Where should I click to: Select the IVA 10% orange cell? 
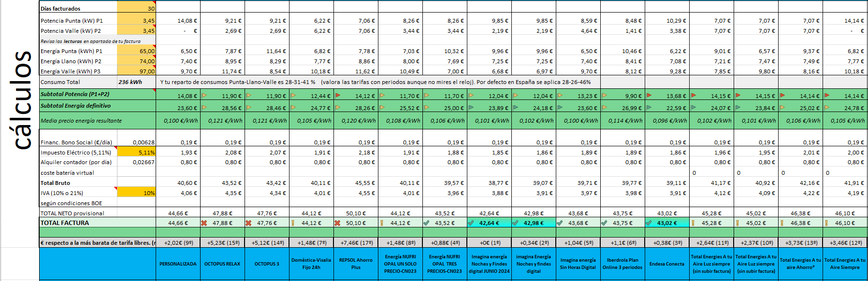click(136, 193)
